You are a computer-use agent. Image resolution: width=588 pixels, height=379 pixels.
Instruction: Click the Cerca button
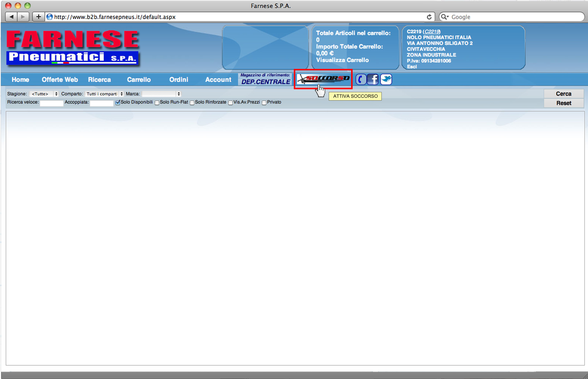563,94
